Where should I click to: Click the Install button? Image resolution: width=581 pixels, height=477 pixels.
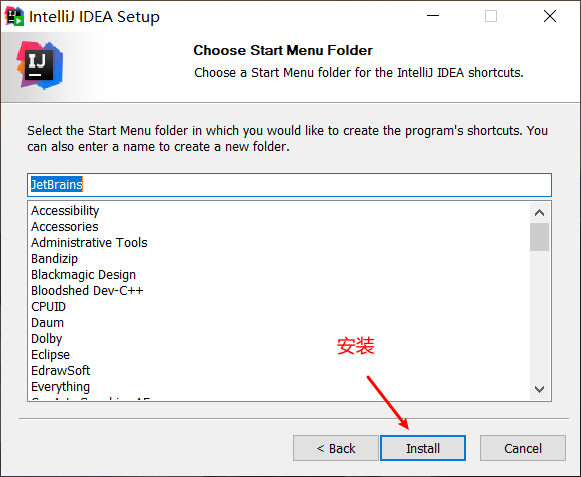(423, 448)
